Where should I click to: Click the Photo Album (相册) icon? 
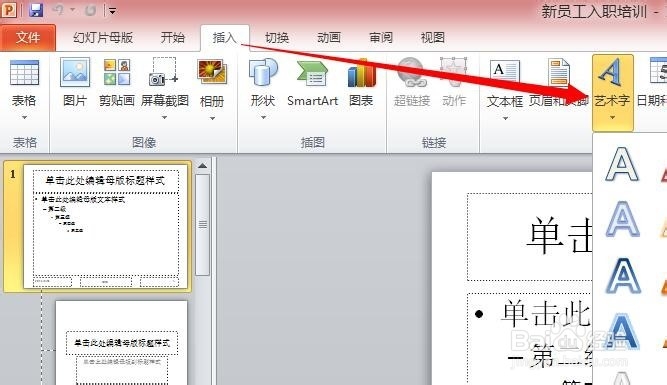point(212,72)
